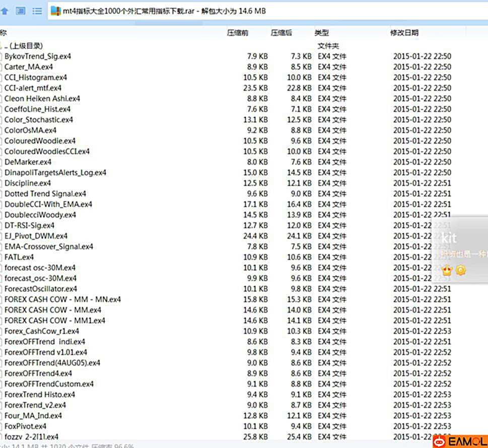Select file Discipline.ex4

pos(27,183)
